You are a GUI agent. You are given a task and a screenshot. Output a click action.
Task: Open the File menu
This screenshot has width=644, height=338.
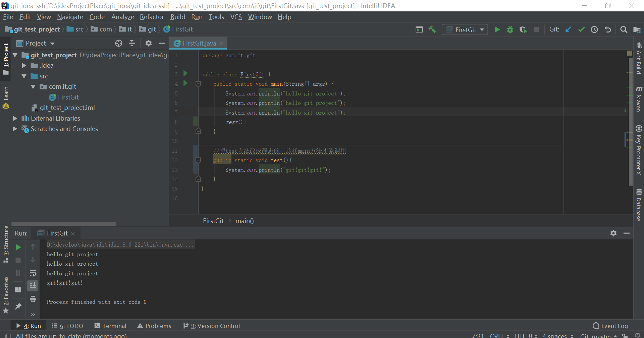point(8,17)
